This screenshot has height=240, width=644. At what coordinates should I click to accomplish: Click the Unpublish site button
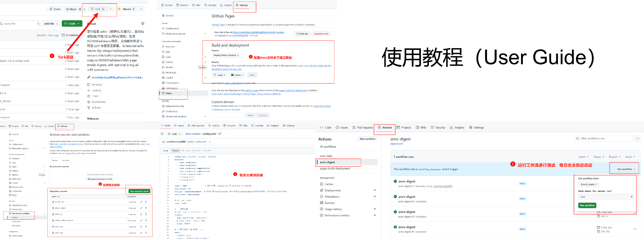pyautogui.click(x=321, y=34)
